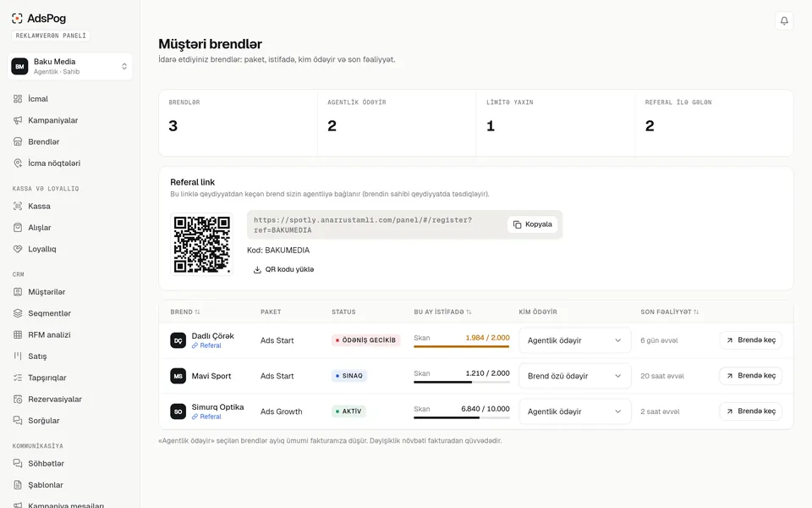Click Brendə keç for Mavi Sport
812x508 pixels.
[750, 376]
